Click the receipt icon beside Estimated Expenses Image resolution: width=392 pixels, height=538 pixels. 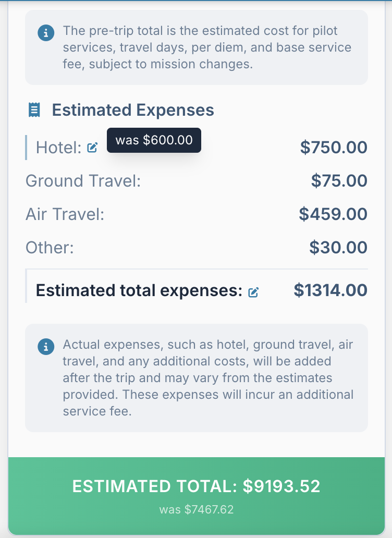[x=34, y=110]
